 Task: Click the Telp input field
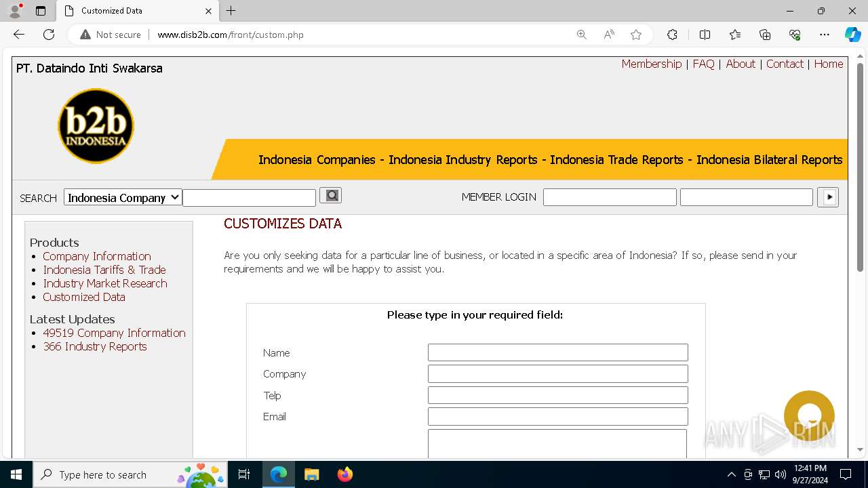tap(558, 395)
